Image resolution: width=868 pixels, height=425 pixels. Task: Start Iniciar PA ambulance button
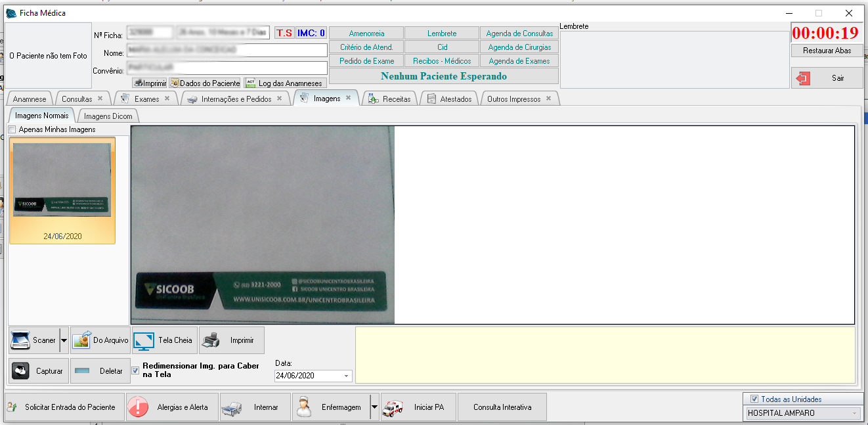point(418,407)
